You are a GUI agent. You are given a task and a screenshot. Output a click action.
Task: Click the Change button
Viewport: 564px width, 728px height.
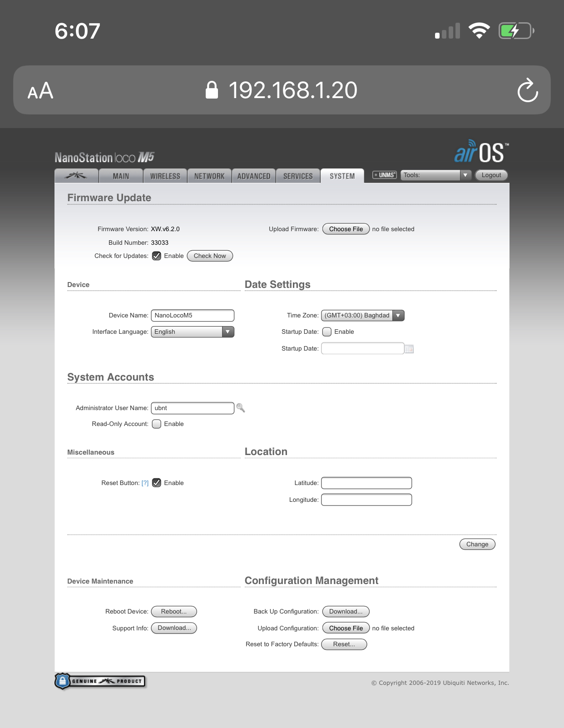coord(477,544)
